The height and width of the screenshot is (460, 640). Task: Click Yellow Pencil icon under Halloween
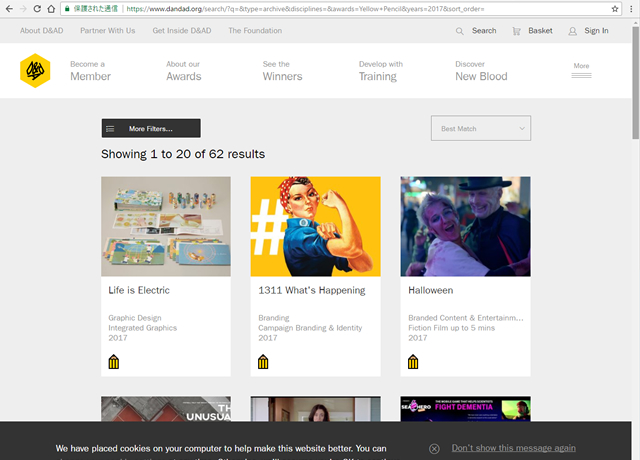click(x=414, y=362)
